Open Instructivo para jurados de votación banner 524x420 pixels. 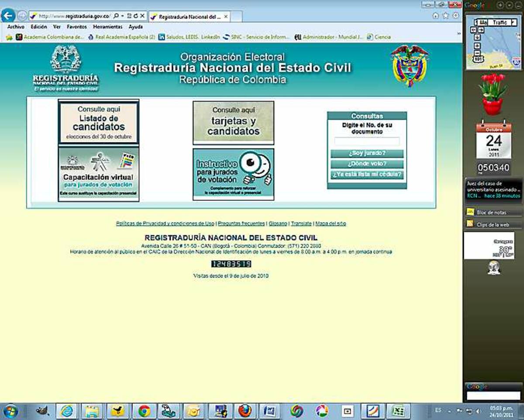233,174
